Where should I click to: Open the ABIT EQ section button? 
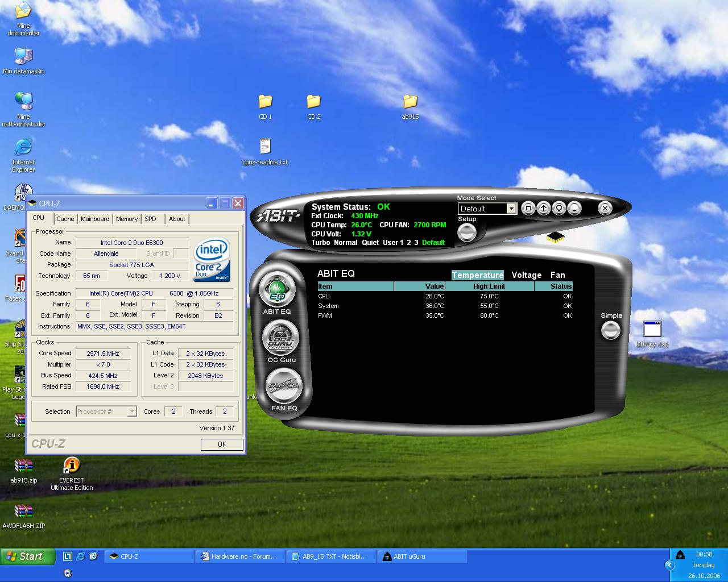tap(278, 289)
